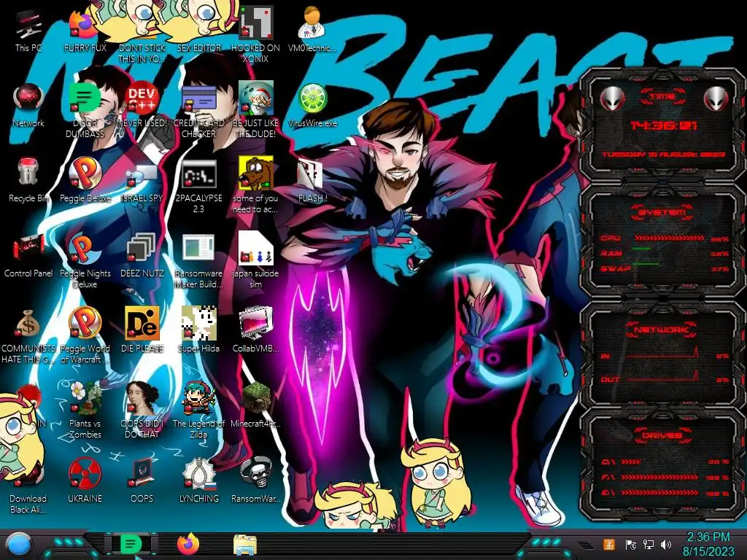This screenshot has height=560, width=747.
Task: Click the NETWORK header in the widget
Action: (661, 330)
